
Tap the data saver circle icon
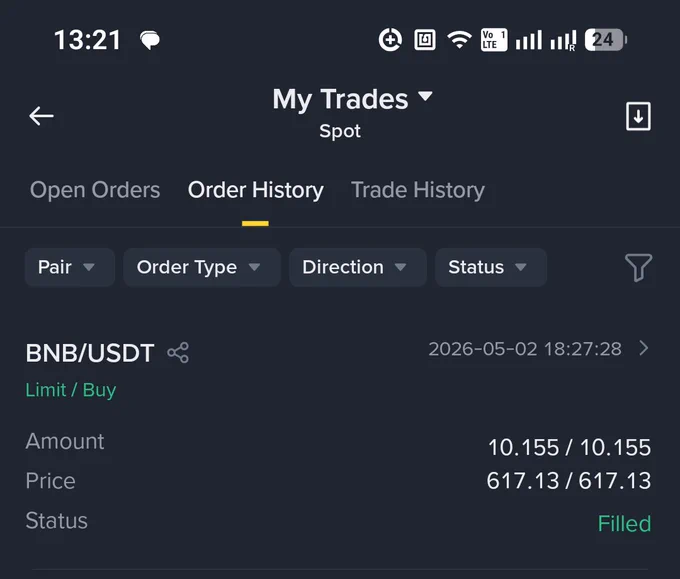coord(390,40)
